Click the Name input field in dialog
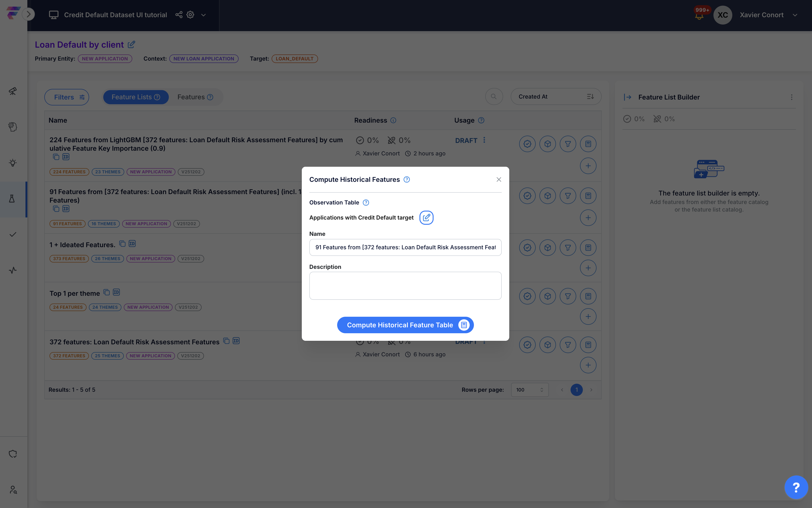812x508 pixels. pyautogui.click(x=405, y=247)
